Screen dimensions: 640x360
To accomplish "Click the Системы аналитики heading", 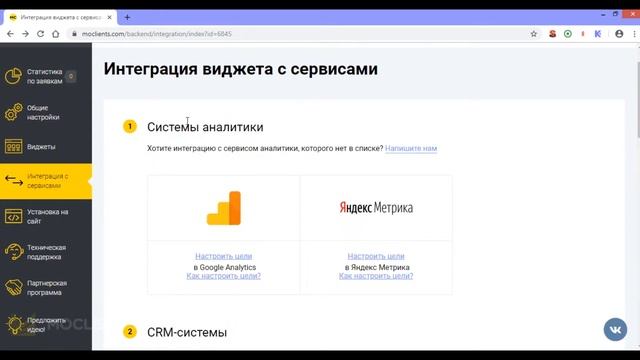I will click(205, 127).
